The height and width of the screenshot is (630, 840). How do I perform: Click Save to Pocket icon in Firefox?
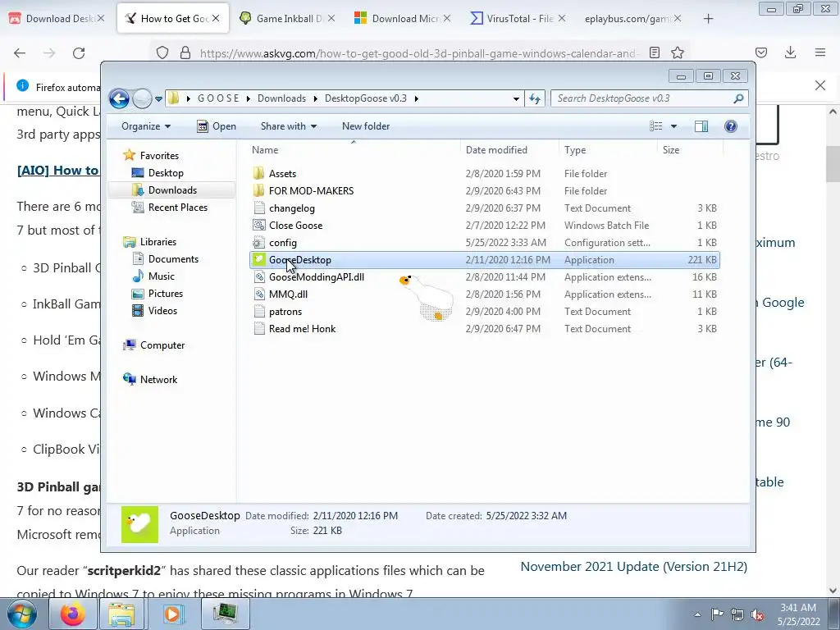click(760, 52)
